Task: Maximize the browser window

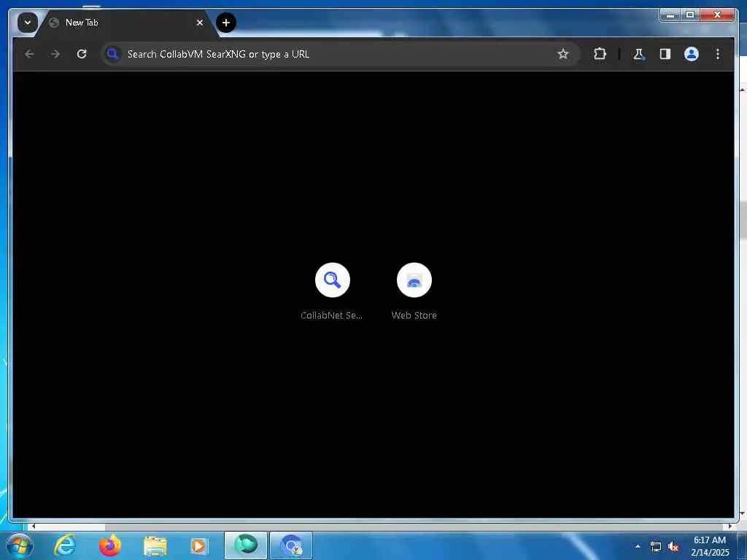Action: coord(690,15)
